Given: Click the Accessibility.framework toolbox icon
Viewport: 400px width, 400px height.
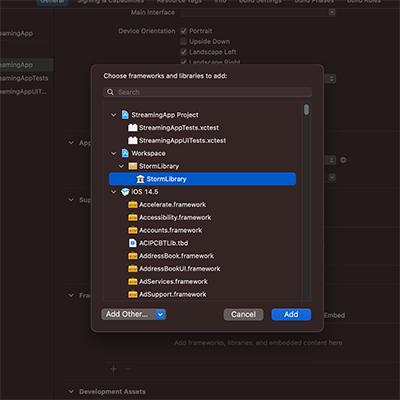Looking at the screenshot, I should pos(133,218).
